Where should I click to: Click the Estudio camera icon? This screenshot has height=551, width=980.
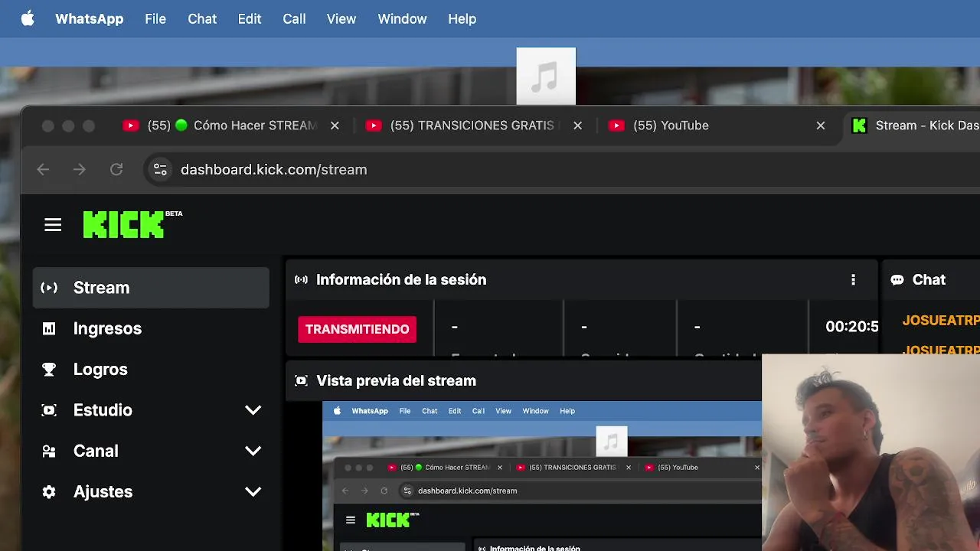coord(49,410)
